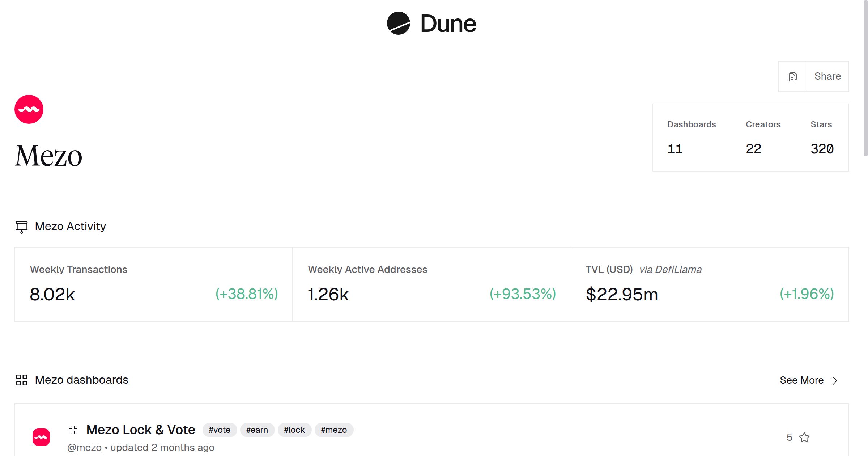Click the Mezo Lock & Vote thumbnail logo

click(42, 436)
